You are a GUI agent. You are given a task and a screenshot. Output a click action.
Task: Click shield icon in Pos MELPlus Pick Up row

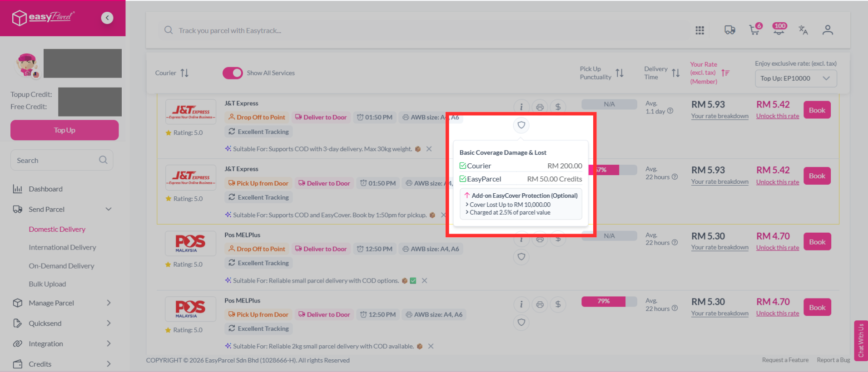(521, 323)
